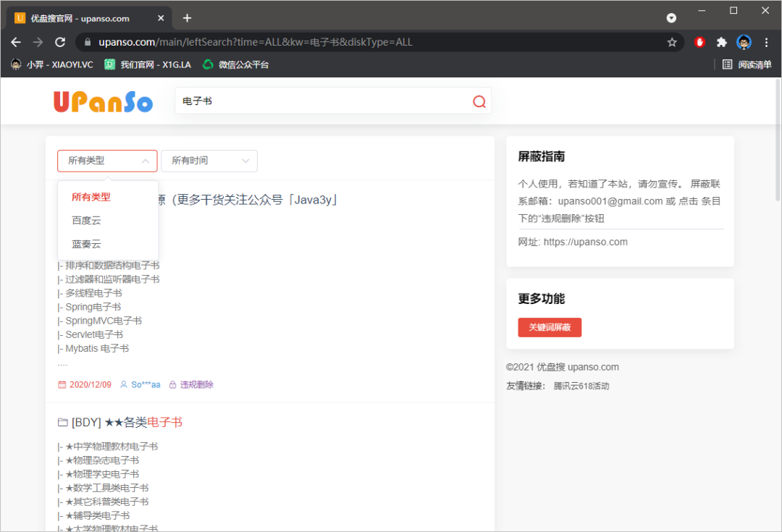Open the 小羿 - XIAOYI.VC bookmark
The height and width of the screenshot is (532, 782).
[52, 64]
